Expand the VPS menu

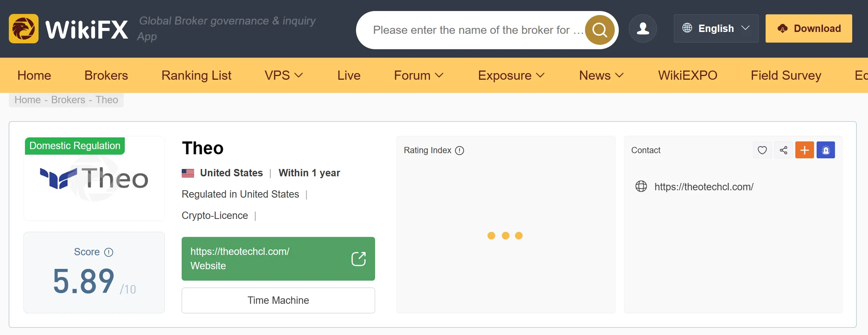pos(284,75)
